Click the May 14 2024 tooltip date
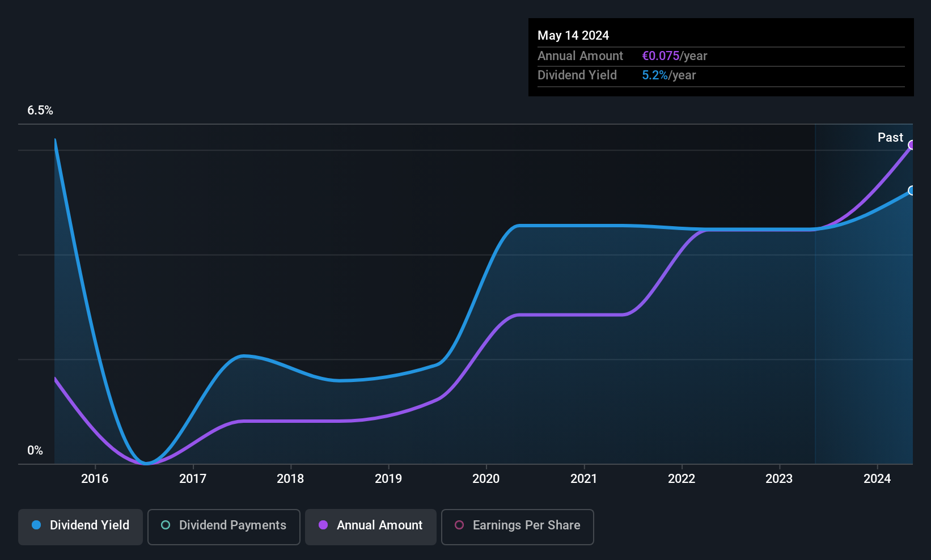931x560 pixels. pyautogui.click(x=573, y=35)
